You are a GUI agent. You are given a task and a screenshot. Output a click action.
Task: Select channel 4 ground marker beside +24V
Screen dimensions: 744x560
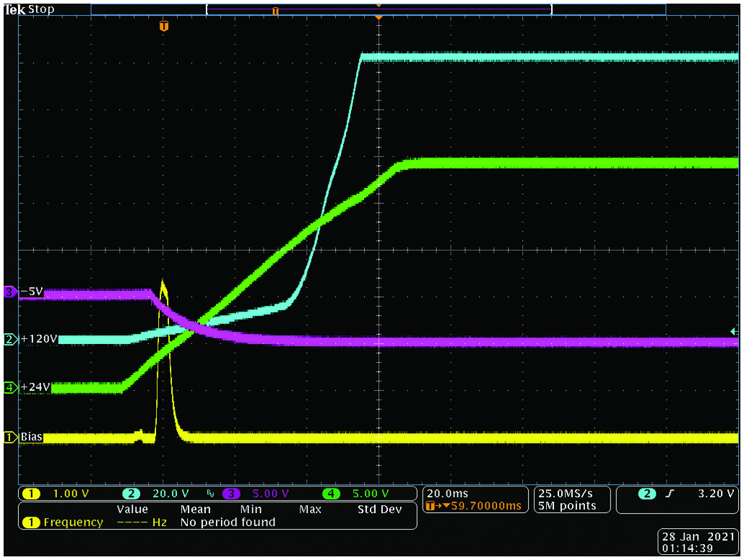coord(10,388)
